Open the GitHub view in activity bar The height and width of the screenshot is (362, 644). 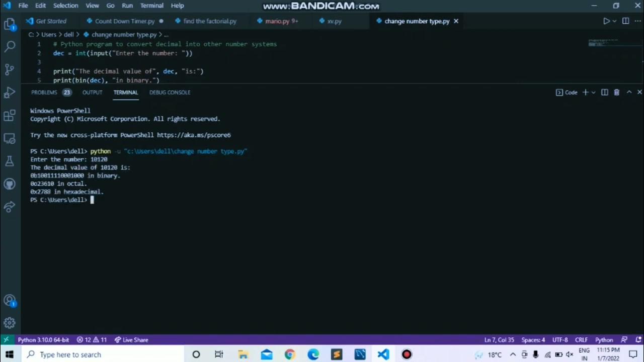(x=10, y=184)
